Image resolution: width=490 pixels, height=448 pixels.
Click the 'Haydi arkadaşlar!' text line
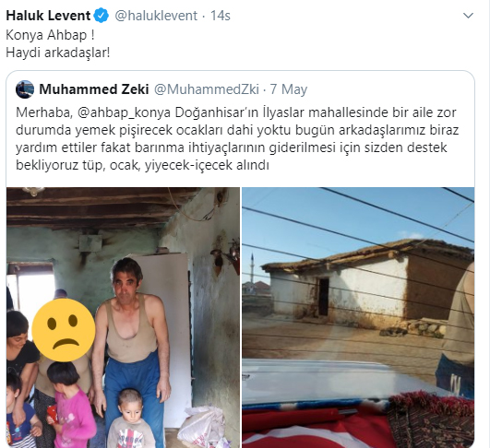(58, 53)
